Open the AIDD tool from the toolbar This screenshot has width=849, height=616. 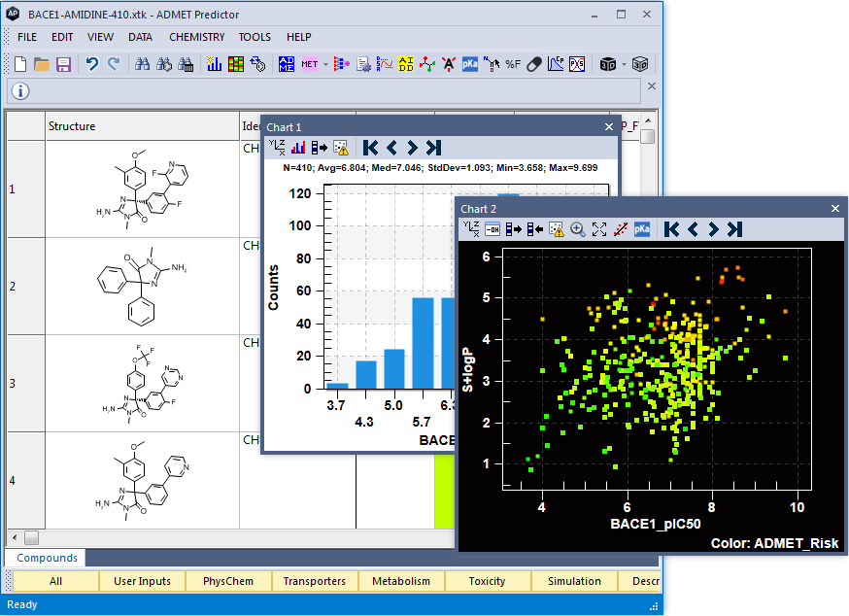pos(405,64)
